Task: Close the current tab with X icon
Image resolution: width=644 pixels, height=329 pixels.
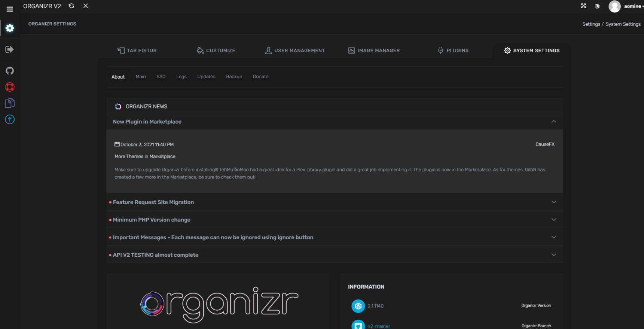Action: click(x=86, y=6)
